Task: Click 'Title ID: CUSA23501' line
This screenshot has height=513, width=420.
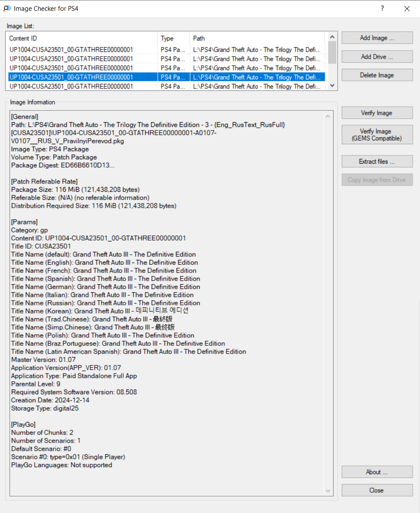Action: pos(41,247)
